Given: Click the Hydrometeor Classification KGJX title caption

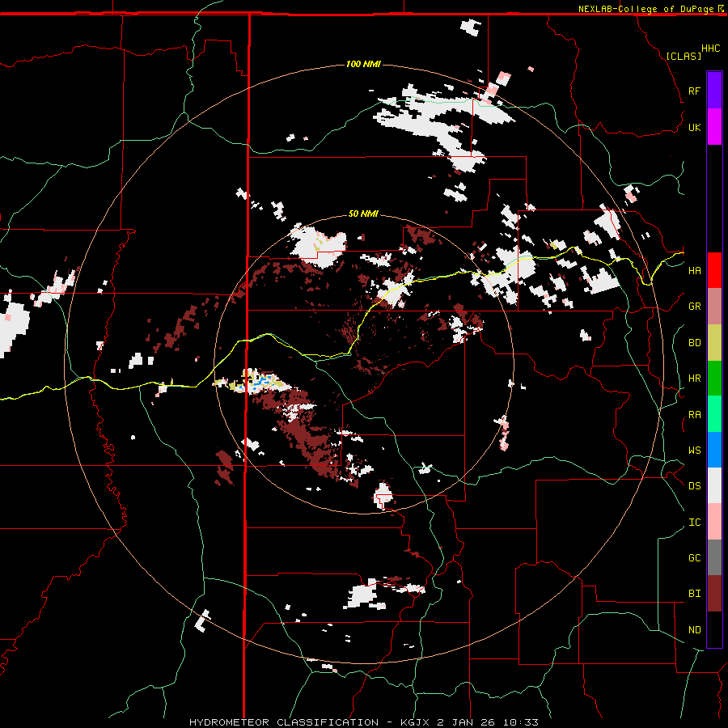Looking at the screenshot, I should tap(363, 722).
